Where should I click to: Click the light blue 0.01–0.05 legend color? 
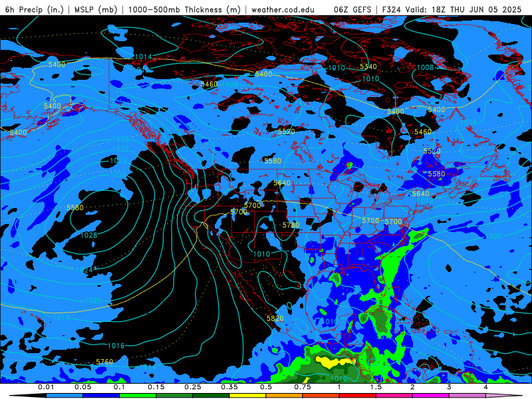click(65, 396)
